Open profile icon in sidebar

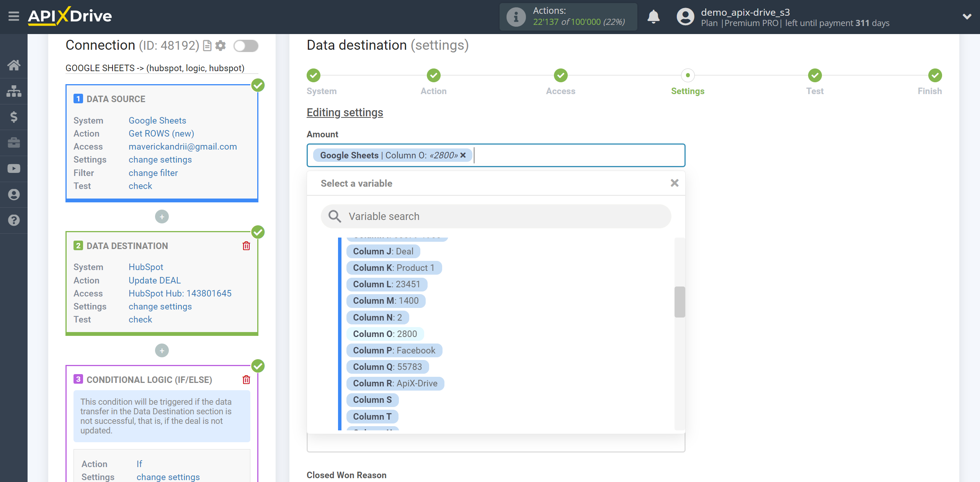[14, 194]
